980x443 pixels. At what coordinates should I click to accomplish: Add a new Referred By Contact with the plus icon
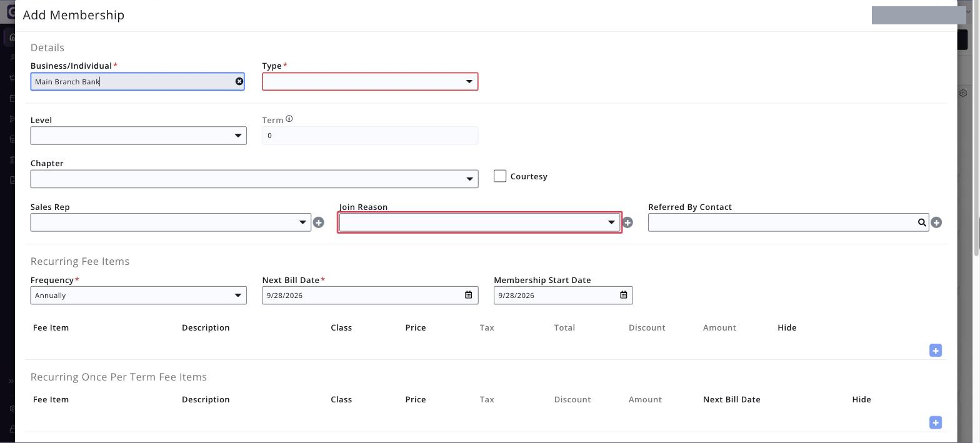click(936, 222)
